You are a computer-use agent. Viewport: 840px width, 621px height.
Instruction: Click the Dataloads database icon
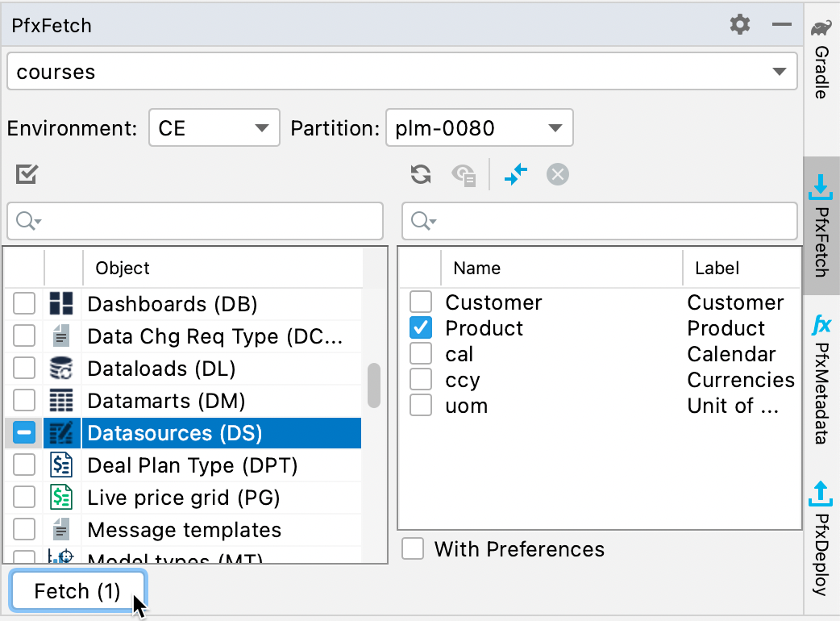click(x=61, y=369)
